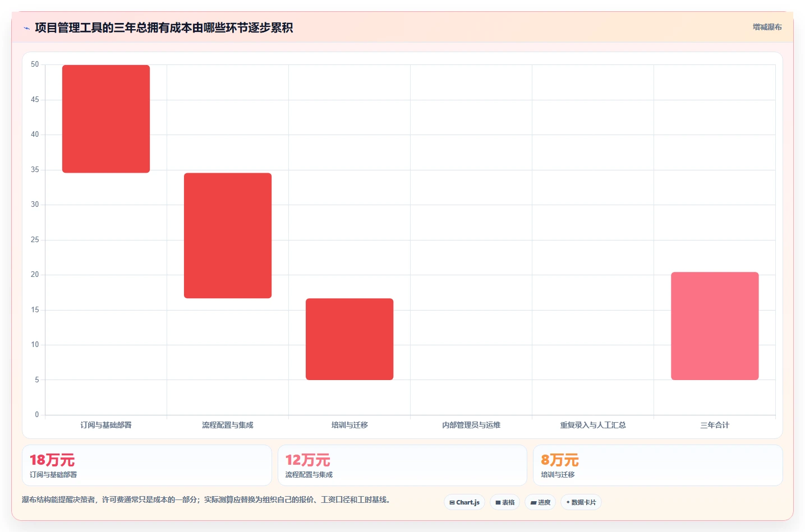Click the 12万元 stat card value
The width and height of the screenshot is (805, 532).
coord(308,460)
